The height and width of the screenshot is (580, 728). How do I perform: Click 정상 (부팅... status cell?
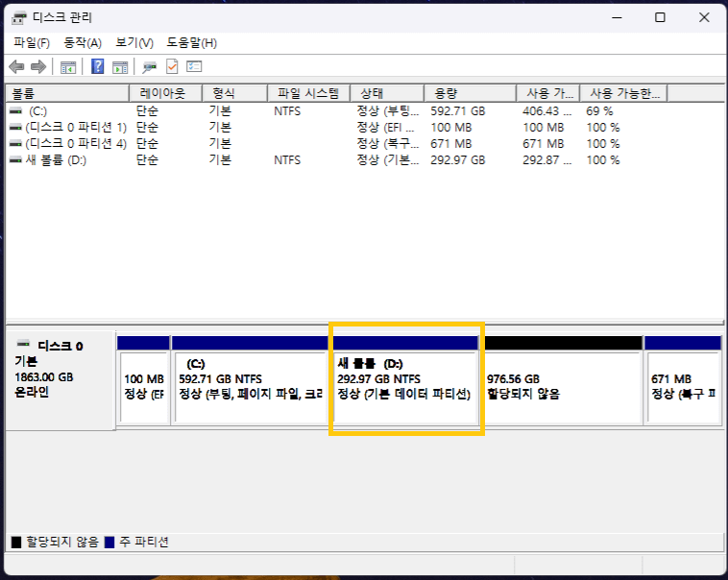[388, 111]
